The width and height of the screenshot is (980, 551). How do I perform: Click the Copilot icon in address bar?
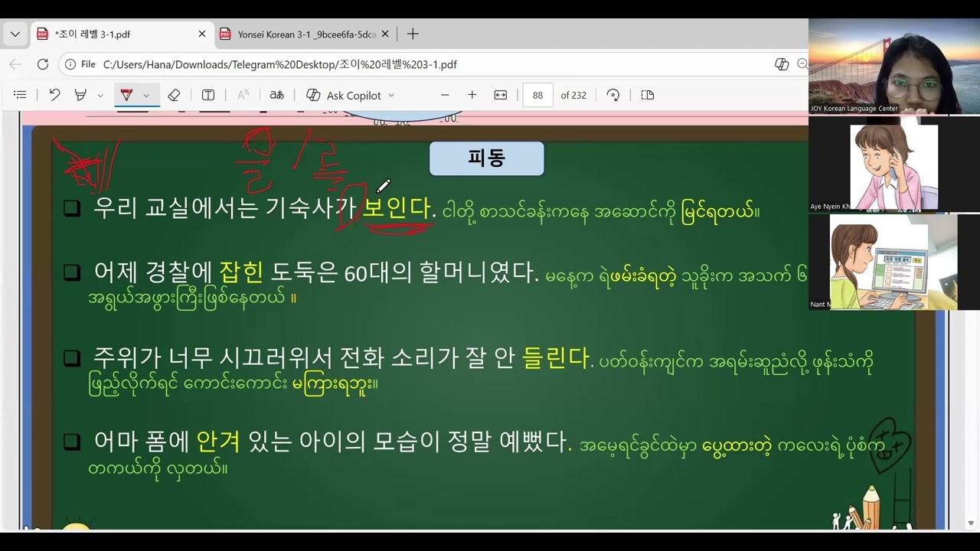(782, 64)
